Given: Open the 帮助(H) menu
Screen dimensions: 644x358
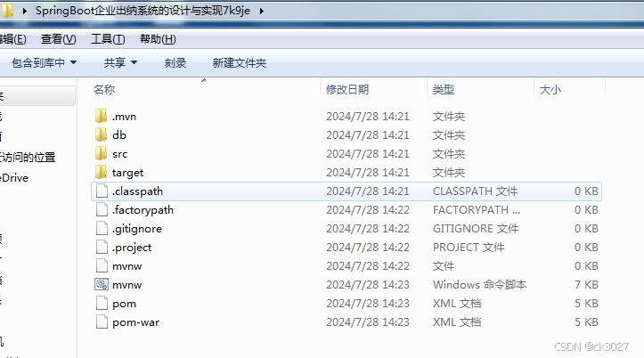Looking at the screenshot, I should [158, 39].
